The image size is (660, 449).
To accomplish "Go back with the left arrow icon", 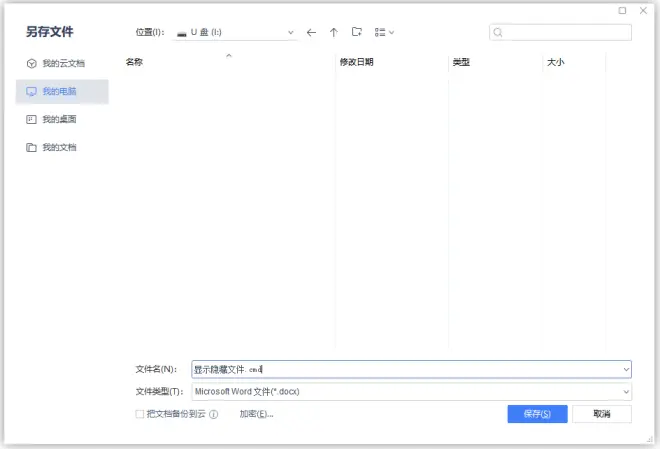I will coord(311,32).
